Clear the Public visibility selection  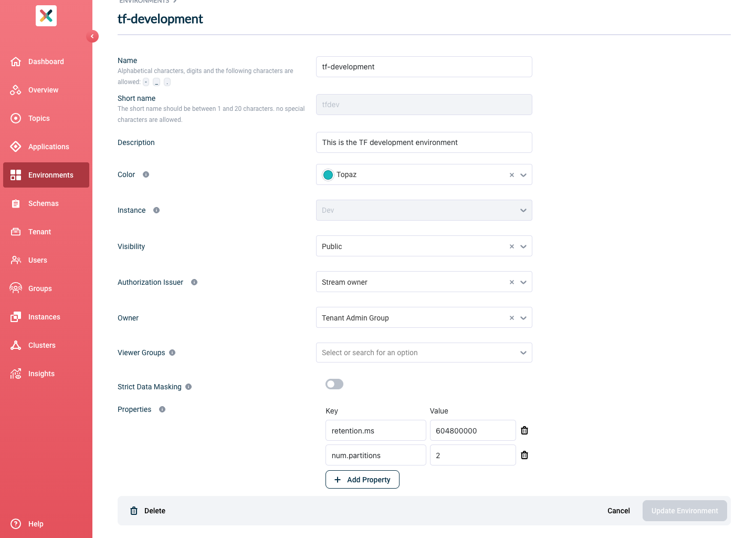tap(512, 246)
